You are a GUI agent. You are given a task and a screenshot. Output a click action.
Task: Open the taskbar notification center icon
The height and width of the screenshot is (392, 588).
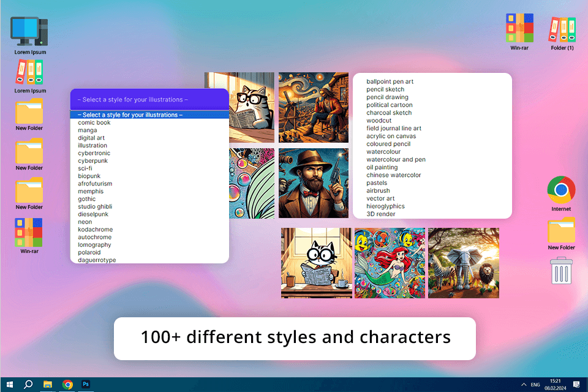(576, 385)
